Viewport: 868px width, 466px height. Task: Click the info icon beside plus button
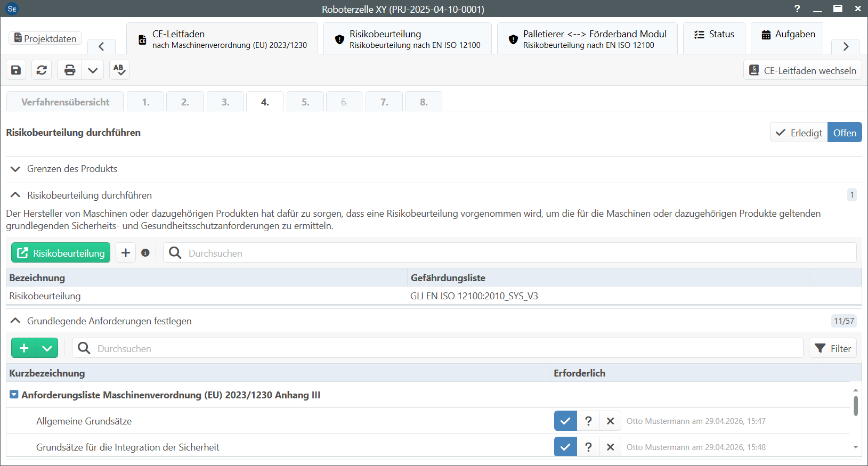point(145,253)
